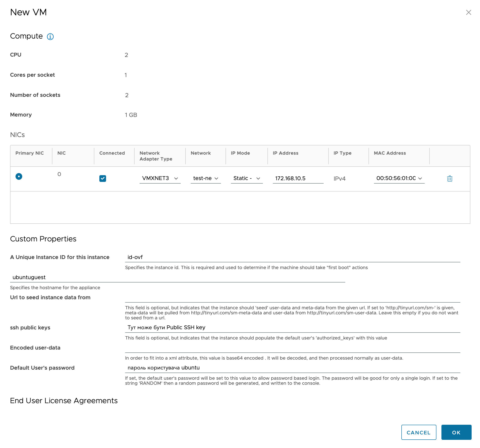This screenshot has width=480, height=448.
Task: Click the IP Type column header
Action: [x=342, y=153]
